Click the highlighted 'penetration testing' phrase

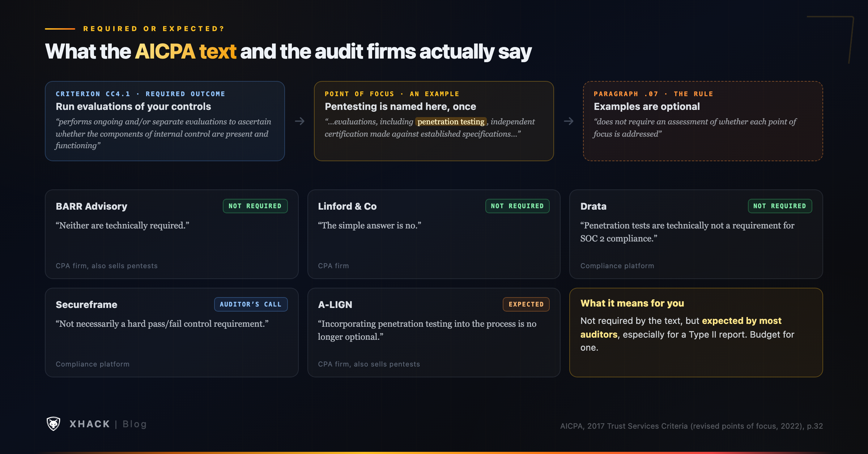[x=451, y=122]
